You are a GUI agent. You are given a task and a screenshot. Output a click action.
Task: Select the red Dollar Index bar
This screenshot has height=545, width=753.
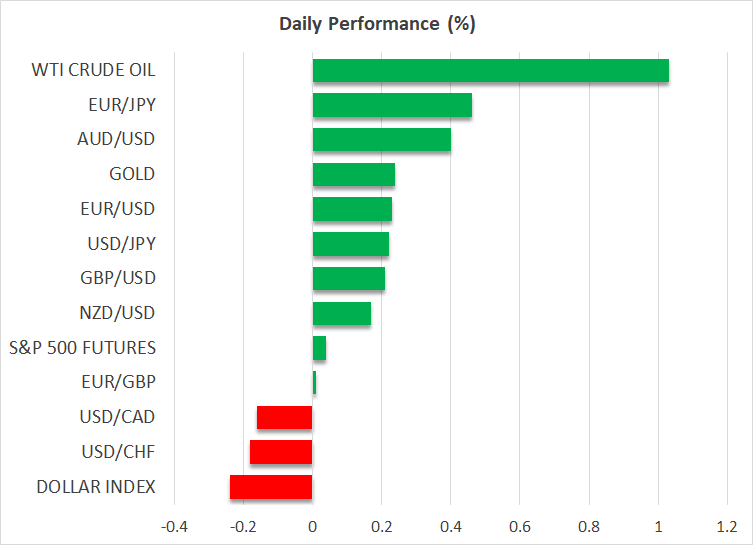pos(271,487)
